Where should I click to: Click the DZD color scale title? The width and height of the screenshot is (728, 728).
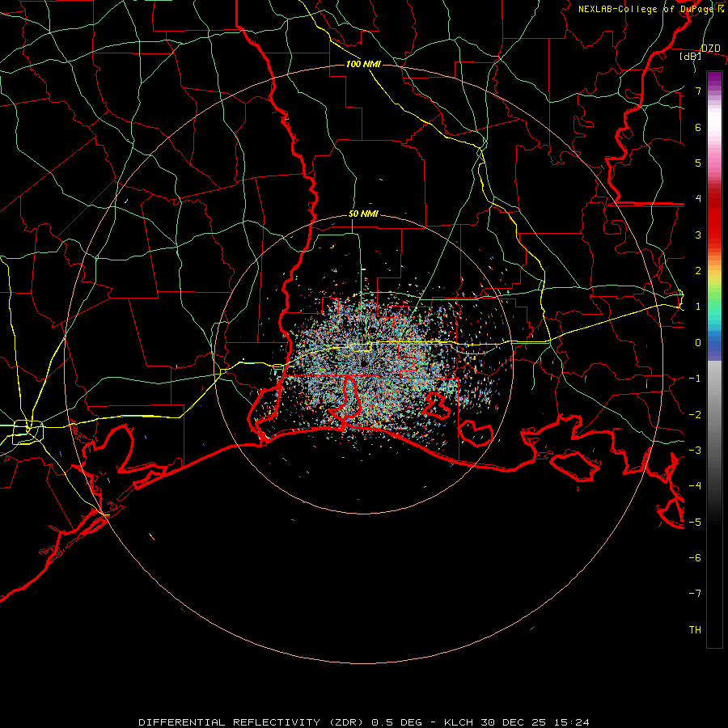[711, 49]
